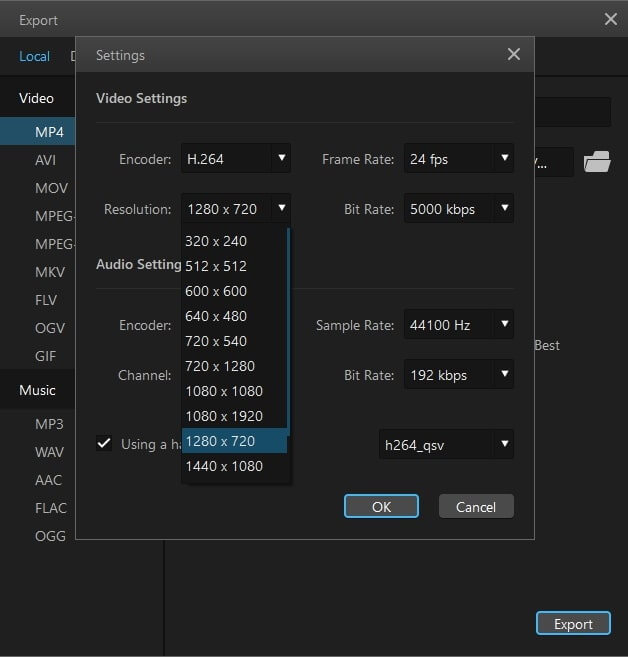Pick the 1440 x 1080 resolution entry
Viewport: 628px width, 657px height.
pyautogui.click(x=235, y=466)
